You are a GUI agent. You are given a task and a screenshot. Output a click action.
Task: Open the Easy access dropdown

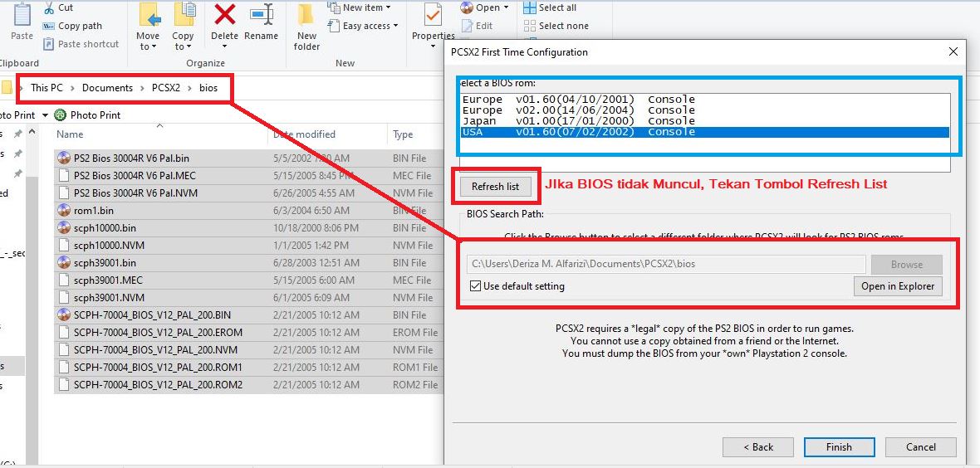[x=362, y=26]
